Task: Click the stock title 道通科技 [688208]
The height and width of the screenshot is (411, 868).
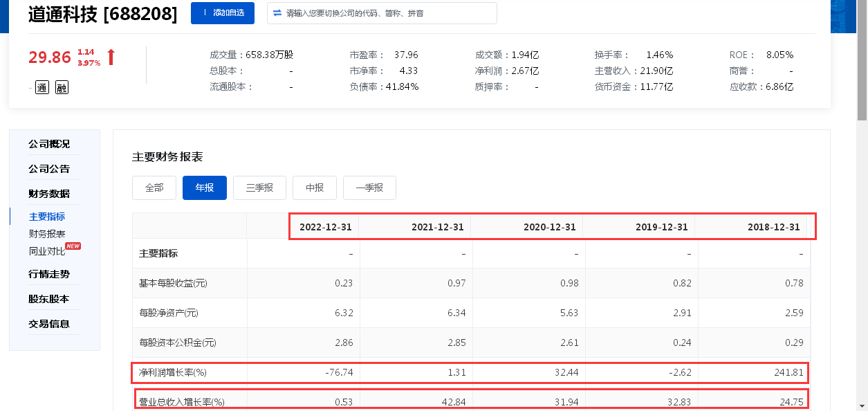Action: click(x=103, y=14)
